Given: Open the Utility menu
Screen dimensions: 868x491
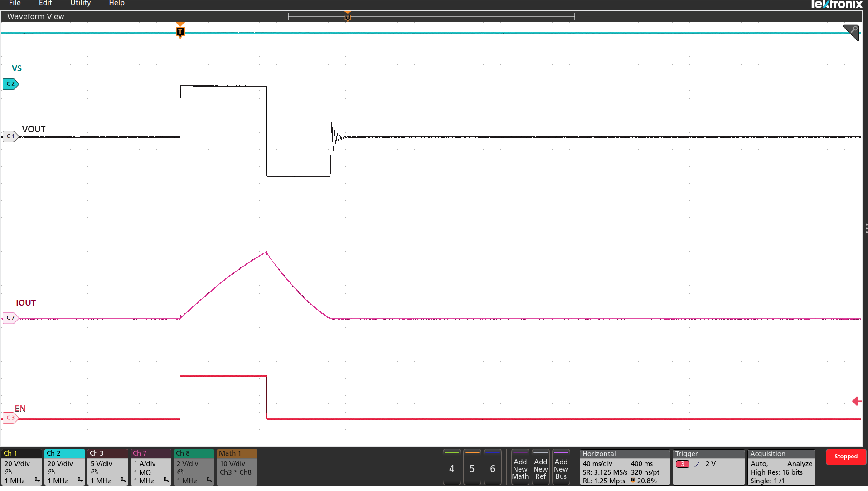Looking at the screenshot, I should [80, 4].
